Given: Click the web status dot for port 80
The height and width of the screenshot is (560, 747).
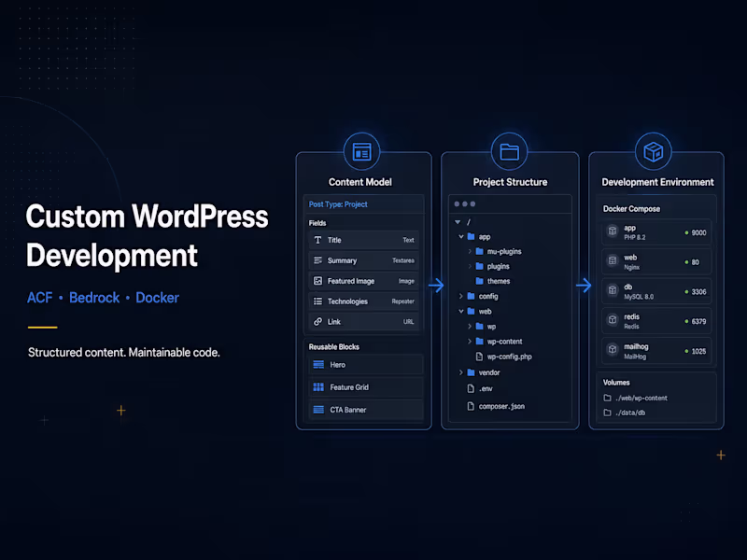Looking at the screenshot, I should pyautogui.click(x=686, y=262).
